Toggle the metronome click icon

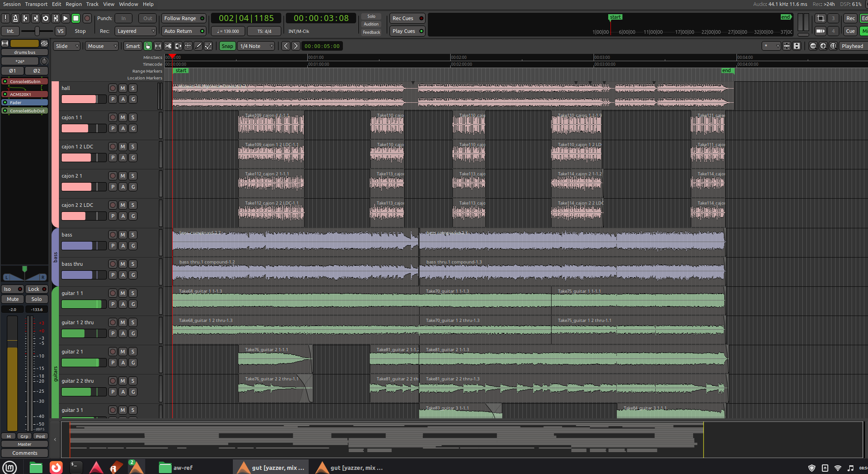click(15, 18)
